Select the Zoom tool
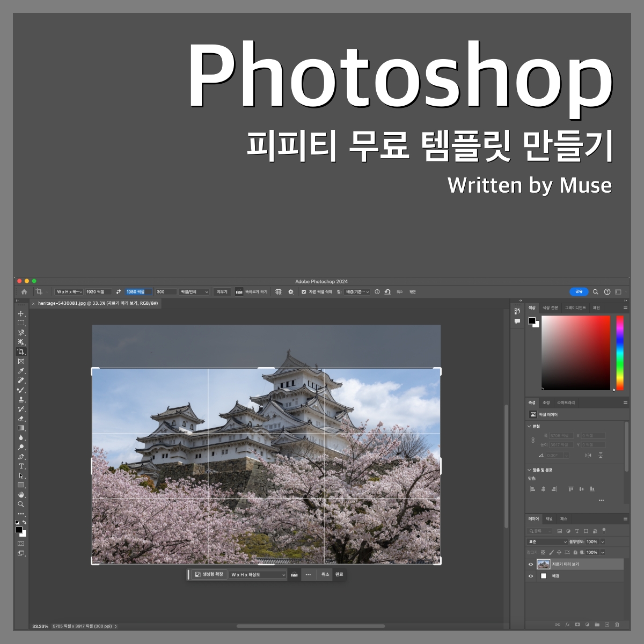This screenshot has width=644, height=644. tap(21, 504)
